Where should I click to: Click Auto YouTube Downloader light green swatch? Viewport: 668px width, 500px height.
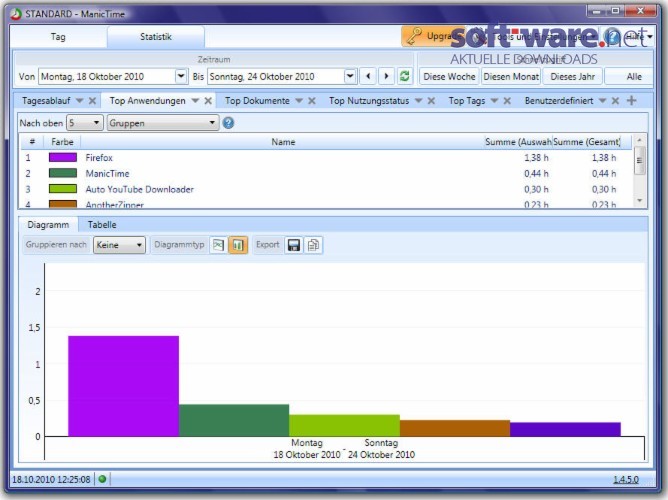pyautogui.click(x=63, y=189)
